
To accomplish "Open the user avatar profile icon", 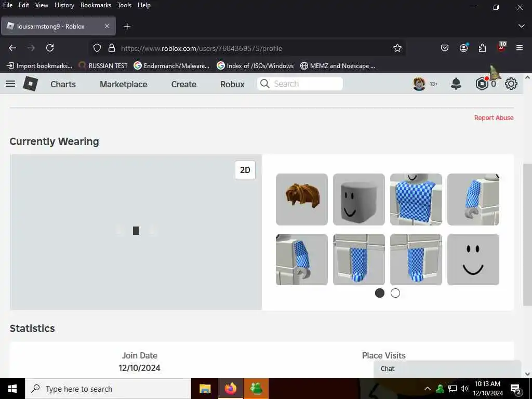I will 419,84.
